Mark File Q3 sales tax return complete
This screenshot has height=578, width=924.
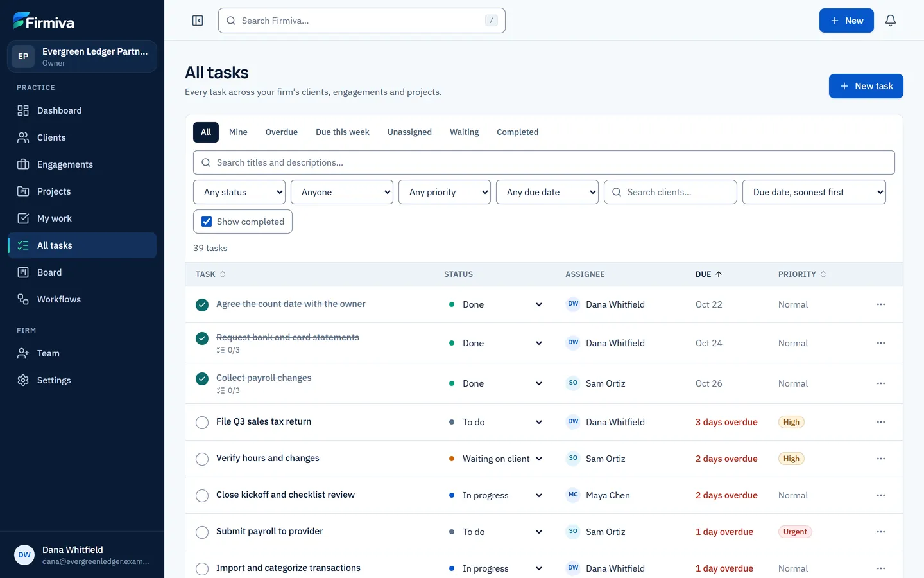coord(202,422)
